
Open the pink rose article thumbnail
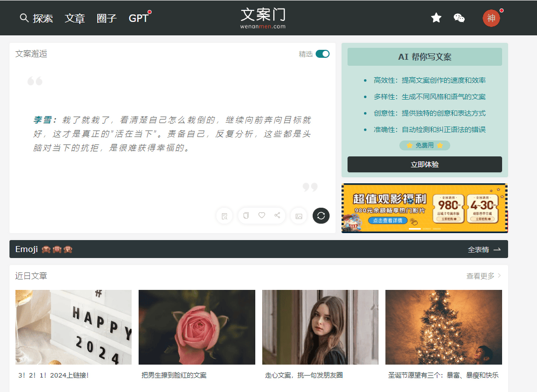click(x=196, y=327)
